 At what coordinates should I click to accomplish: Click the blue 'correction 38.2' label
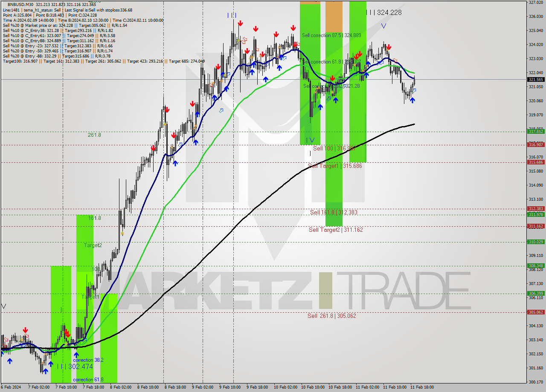(88, 360)
